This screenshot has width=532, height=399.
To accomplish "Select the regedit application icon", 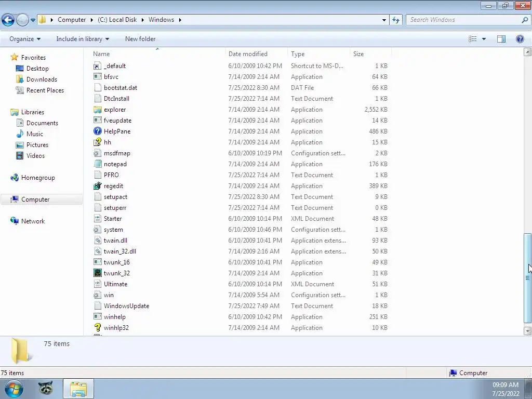I will pyautogui.click(x=97, y=186).
